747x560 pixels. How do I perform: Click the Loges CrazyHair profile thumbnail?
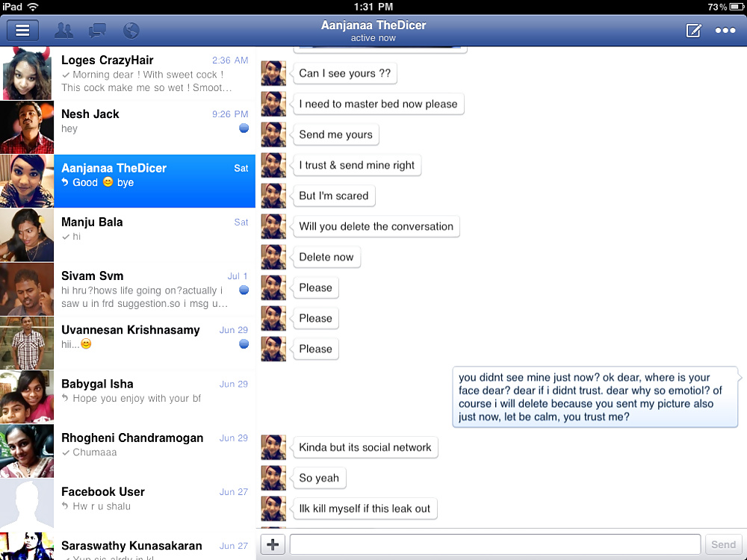27,73
